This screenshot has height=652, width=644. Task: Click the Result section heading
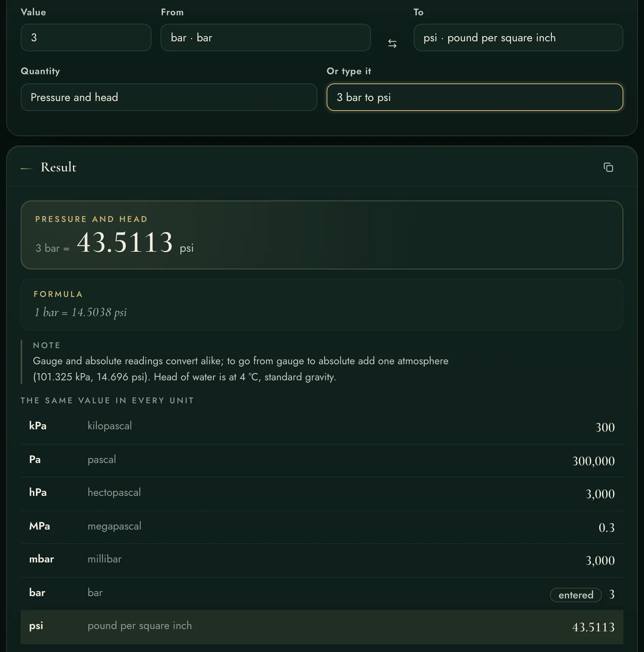coord(59,167)
